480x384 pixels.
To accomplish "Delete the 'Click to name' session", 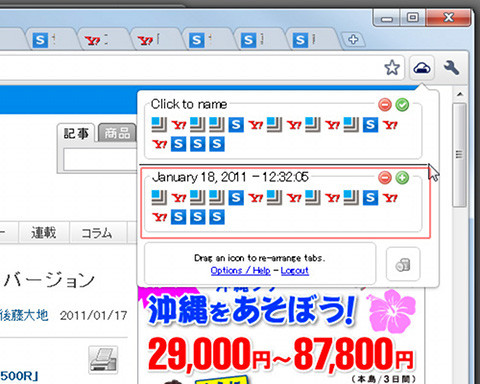I will [x=385, y=105].
